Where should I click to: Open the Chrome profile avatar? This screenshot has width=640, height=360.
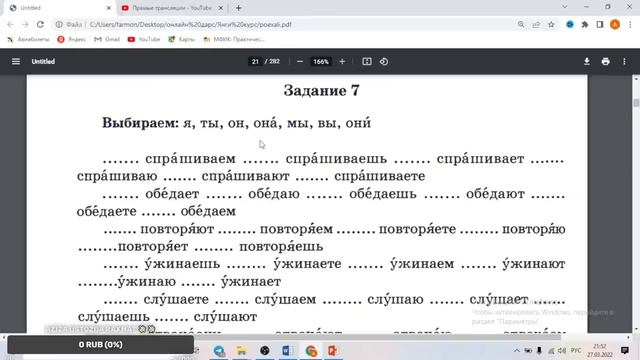pyautogui.click(x=615, y=24)
